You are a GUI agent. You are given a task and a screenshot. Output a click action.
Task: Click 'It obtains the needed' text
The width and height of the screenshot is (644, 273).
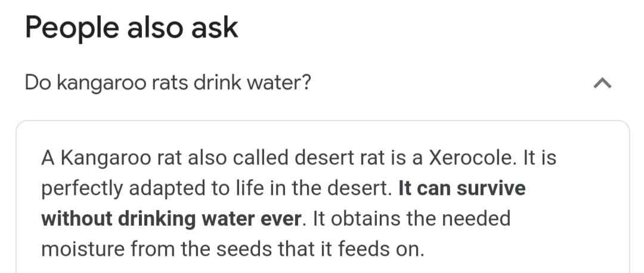(x=412, y=219)
